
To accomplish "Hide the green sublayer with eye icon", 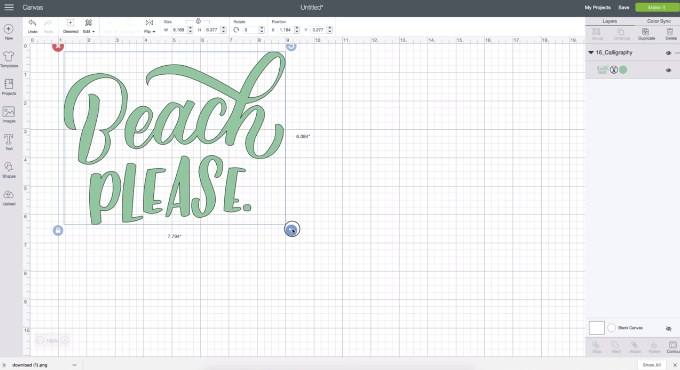I will coord(668,70).
